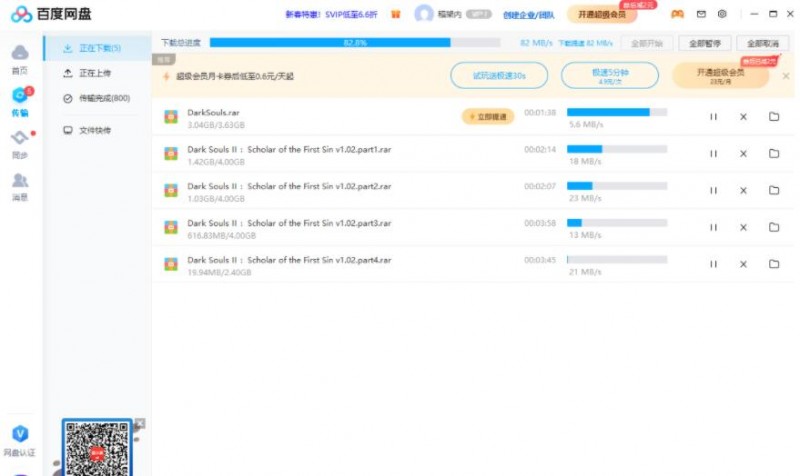
Task: Click the user avatar in title bar
Action: 423,14
